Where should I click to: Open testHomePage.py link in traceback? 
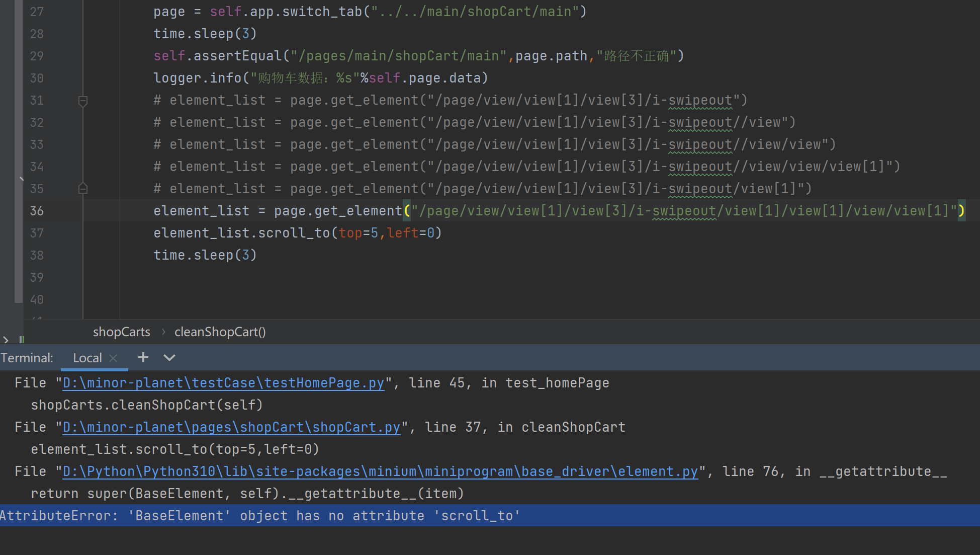[x=223, y=383]
